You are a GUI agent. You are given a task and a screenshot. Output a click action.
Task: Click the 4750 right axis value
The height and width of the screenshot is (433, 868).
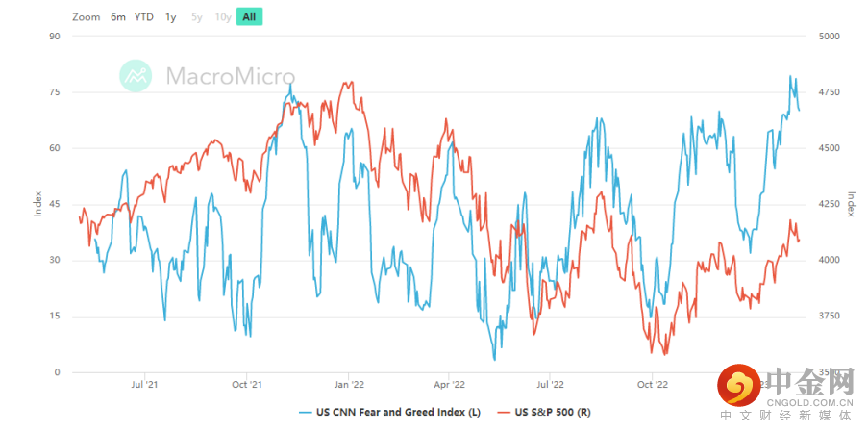828,92
